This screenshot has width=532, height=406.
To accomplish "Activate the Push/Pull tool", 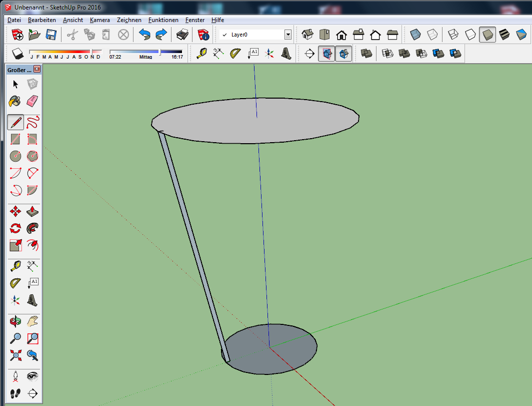I will tap(32, 211).
